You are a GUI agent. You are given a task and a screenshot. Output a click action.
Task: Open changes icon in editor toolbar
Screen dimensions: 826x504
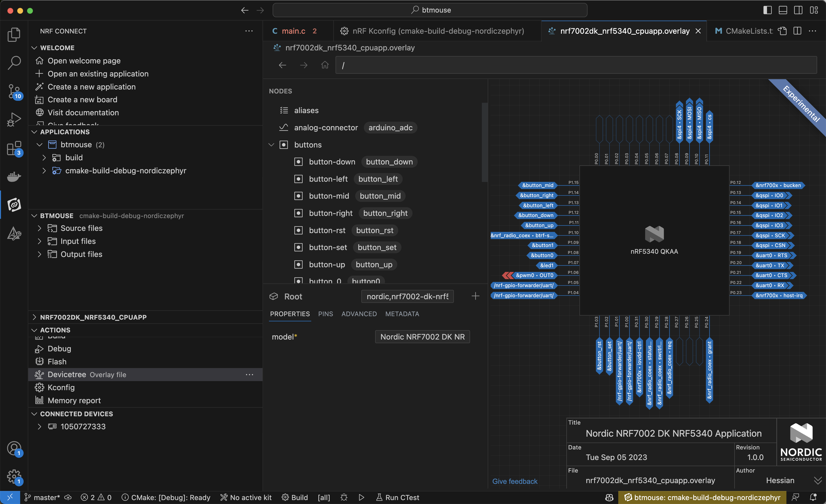(x=782, y=31)
